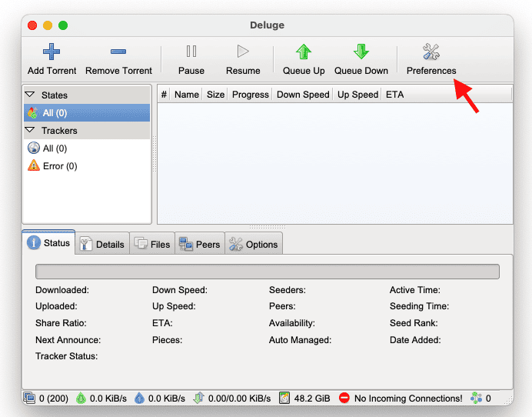Sort by the # column header
This screenshot has width=532, height=417.
coord(164,95)
